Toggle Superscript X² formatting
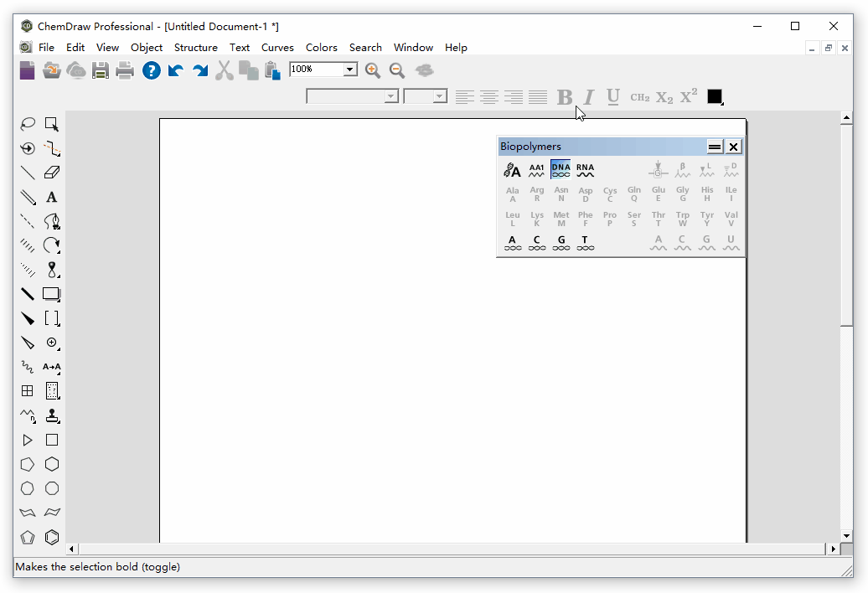Viewport: 868px width, 593px height. tap(689, 96)
